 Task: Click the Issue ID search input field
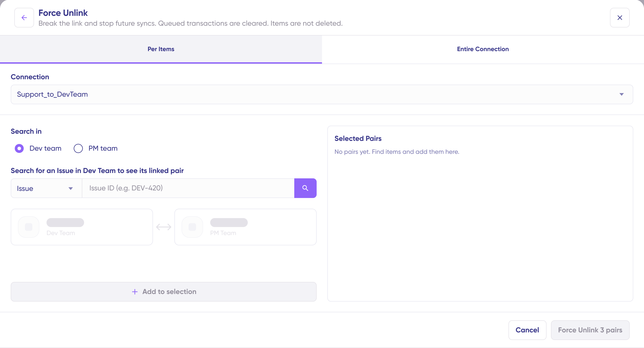188,188
